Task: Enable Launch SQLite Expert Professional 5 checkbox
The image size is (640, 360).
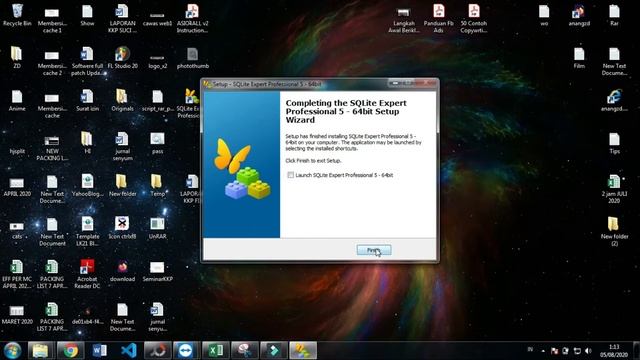Action: (x=291, y=175)
